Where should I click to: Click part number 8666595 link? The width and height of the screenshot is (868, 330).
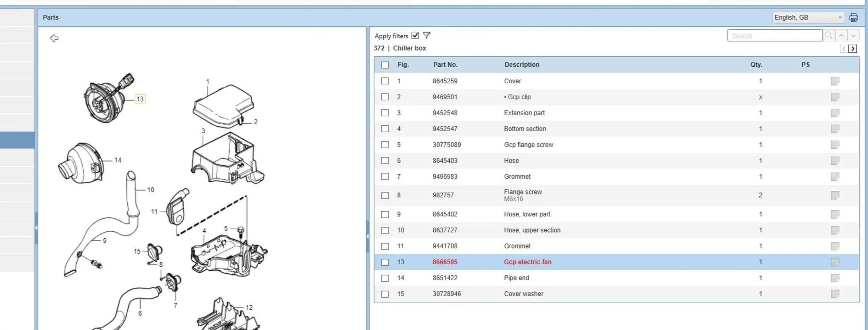(x=445, y=262)
